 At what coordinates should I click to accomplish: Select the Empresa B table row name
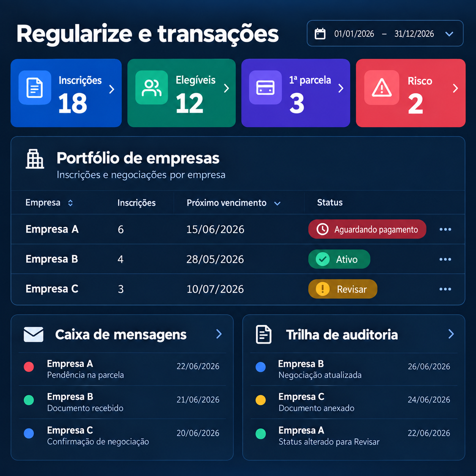tap(52, 259)
